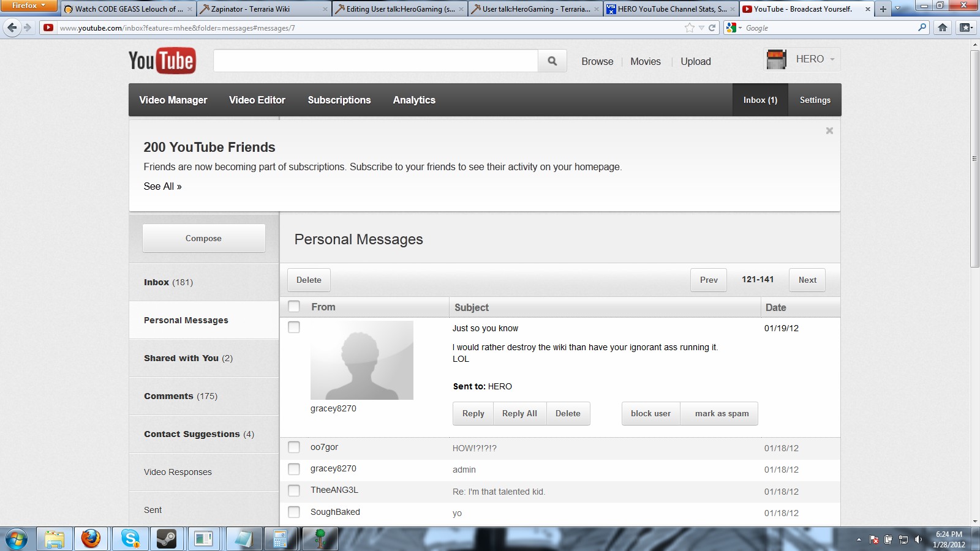The width and height of the screenshot is (980, 551).
Task: Select the checkbox next to SoughBaked's message
Action: [x=293, y=513]
